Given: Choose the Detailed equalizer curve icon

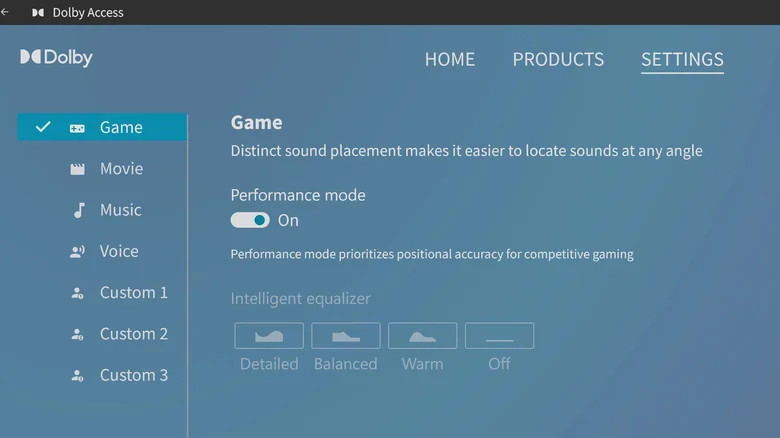Looking at the screenshot, I should pyautogui.click(x=269, y=336).
